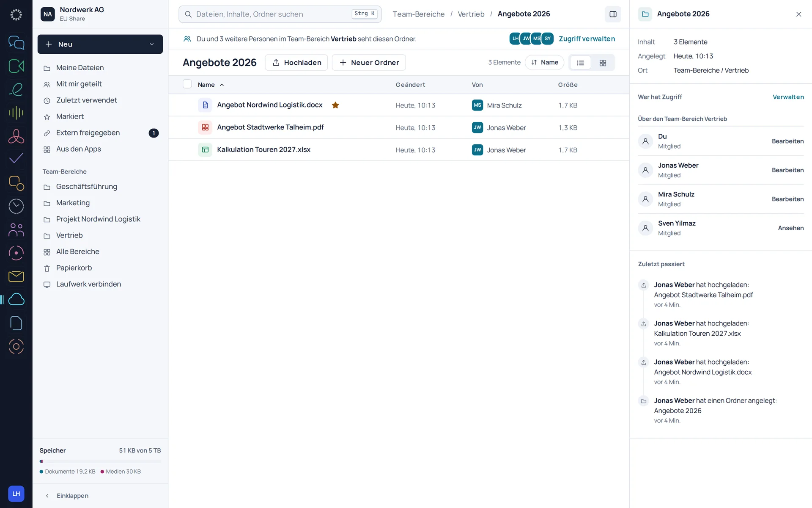
Task: Click the LH user avatar at bottom left
Action: click(x=16, y=494)
